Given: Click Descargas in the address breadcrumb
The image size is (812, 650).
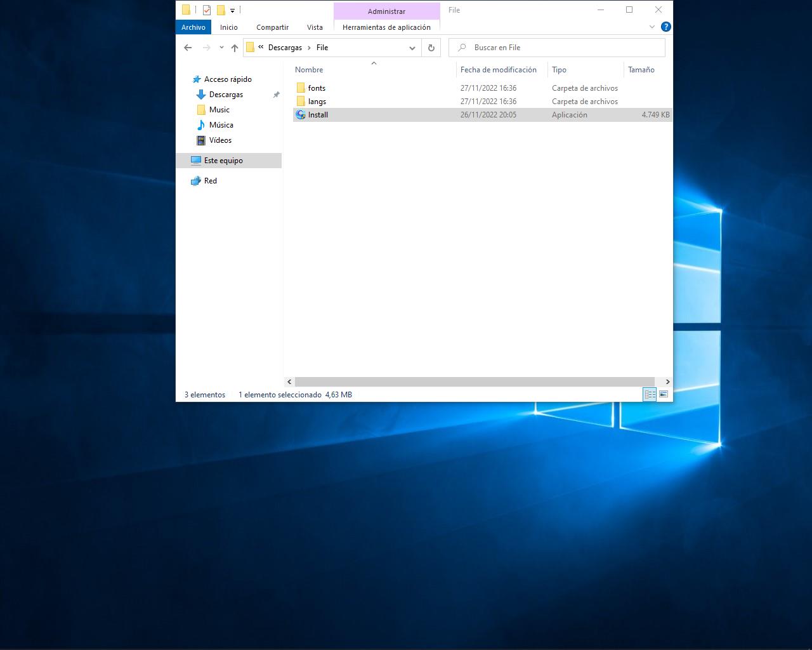Looking at the screenshot, I should pos(285,48).
